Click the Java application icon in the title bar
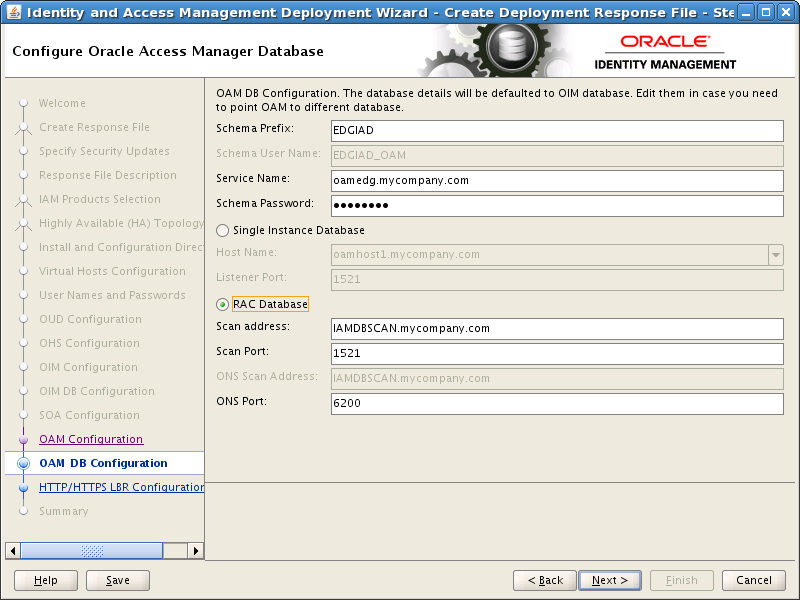Image resolution: width=800 pixels, height=600 pixels. click(x=14, y=12)
